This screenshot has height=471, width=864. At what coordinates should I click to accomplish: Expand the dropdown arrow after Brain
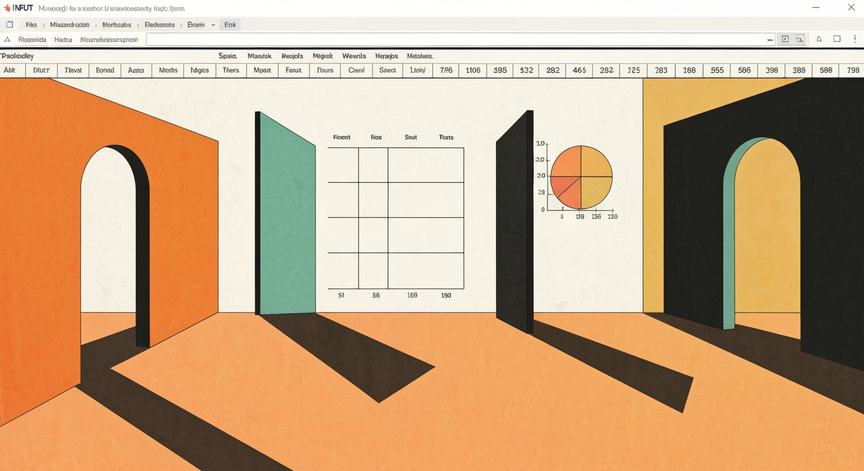coord(213,25)
